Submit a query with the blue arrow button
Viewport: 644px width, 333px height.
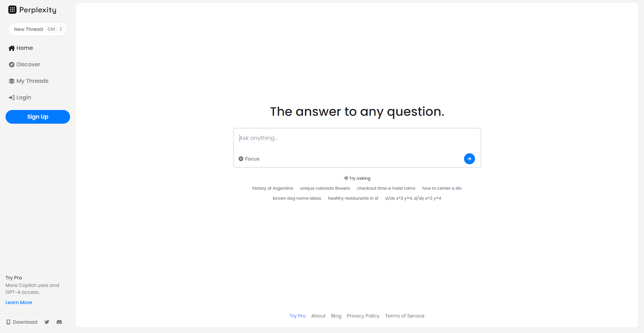click(469, 159)
